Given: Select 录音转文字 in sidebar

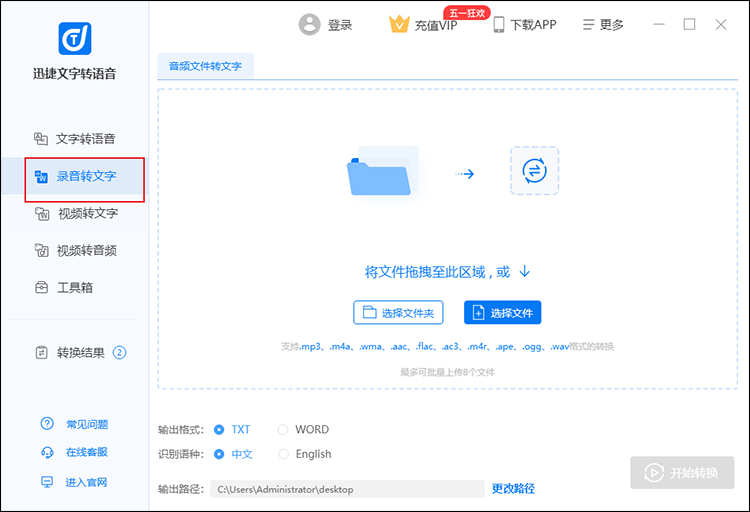Looking at the screenshot, I should pyautogui.click(x=86, y=176).
